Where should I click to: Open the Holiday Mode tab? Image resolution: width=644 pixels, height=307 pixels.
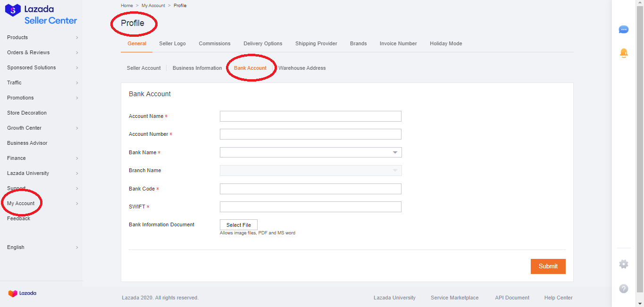[x=445, y=43]
